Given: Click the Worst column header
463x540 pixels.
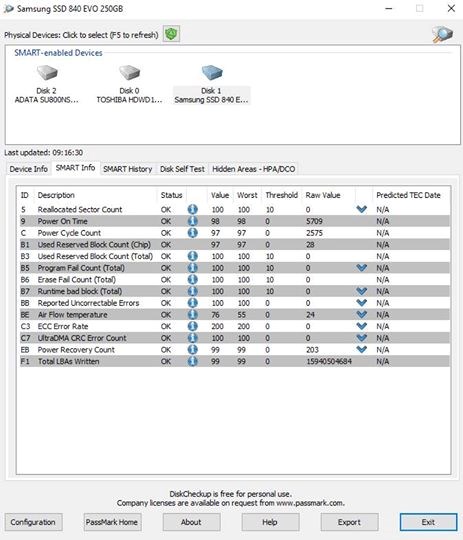Looking at the screenshot, I should tap(247, 195).
